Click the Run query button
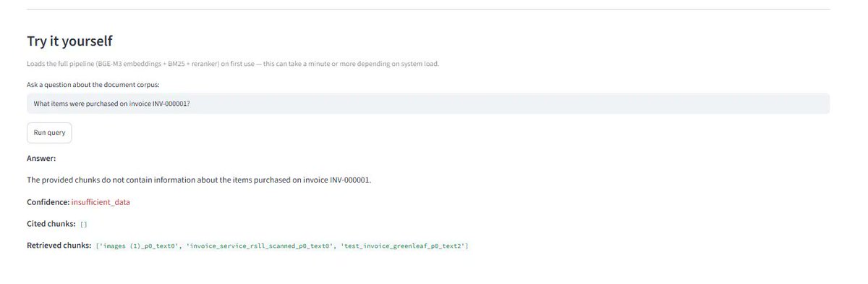The height and width of the screenshot is (284, 868). coord(49,133)
